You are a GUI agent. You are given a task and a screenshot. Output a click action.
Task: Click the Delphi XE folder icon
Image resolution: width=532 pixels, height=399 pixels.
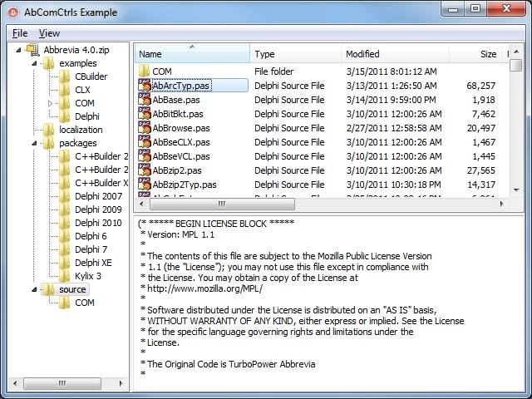65,263
